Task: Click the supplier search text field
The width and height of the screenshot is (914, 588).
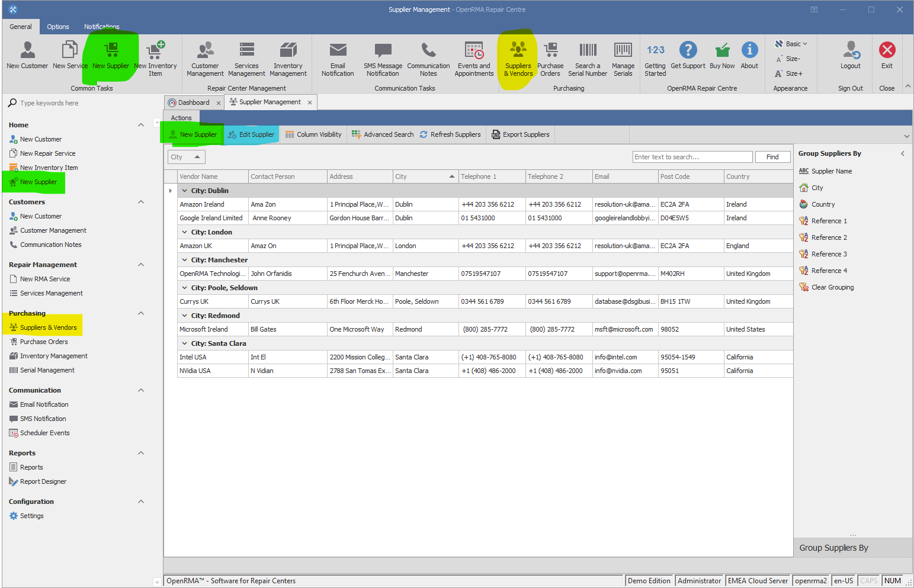Action: [692, 157]
